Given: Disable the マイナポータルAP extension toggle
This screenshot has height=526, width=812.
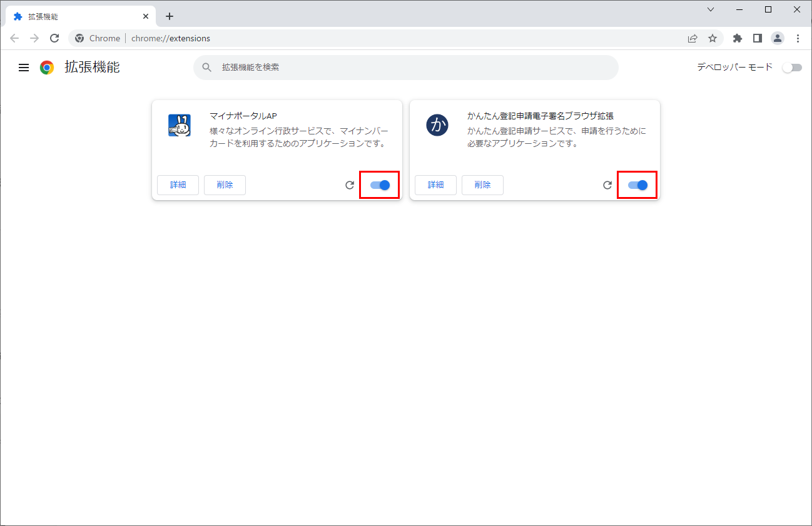Looking at the screenshot, I should (x=380, y=185).
